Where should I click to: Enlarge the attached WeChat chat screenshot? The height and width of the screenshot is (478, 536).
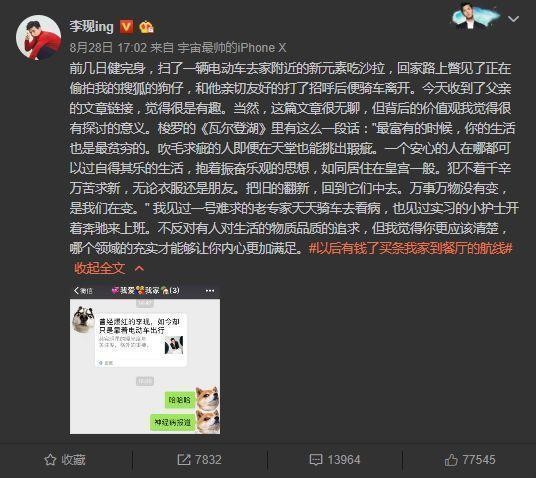coord(145,359)
